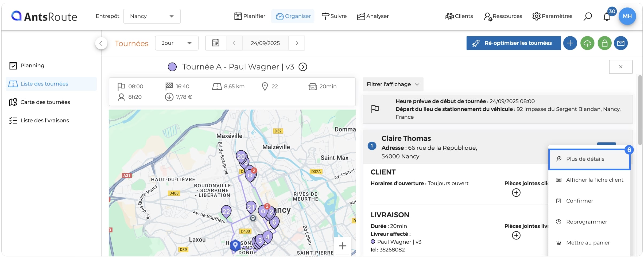Screen dimensions: 644x260
Task: Select Liste des tournées in sidebar
Action: (51, 84)
